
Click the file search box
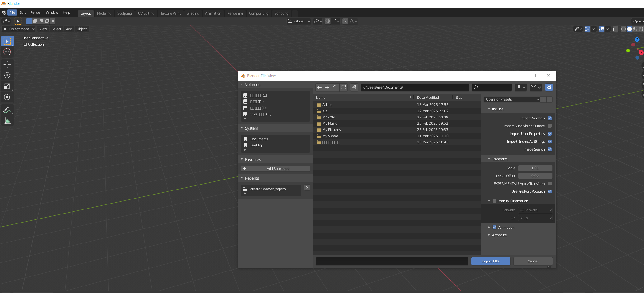click(492, 87)
